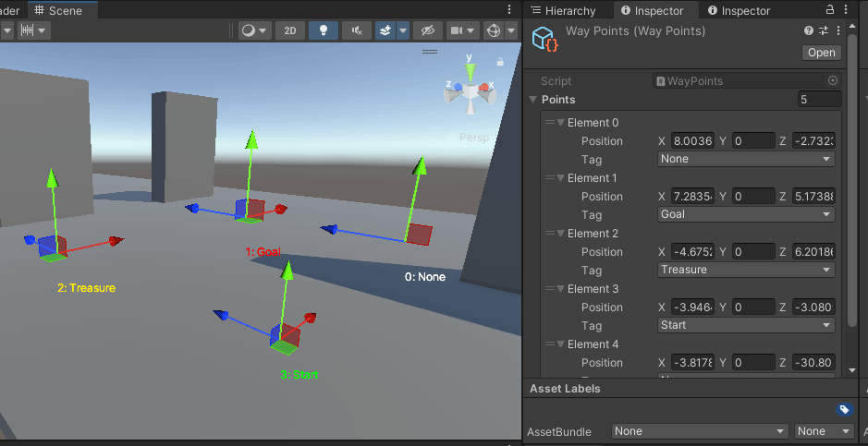868x446 pixels.
Task: Click the blue Z arrow of None waypoint
Action: pyautogui.click(x=329, y=229)
